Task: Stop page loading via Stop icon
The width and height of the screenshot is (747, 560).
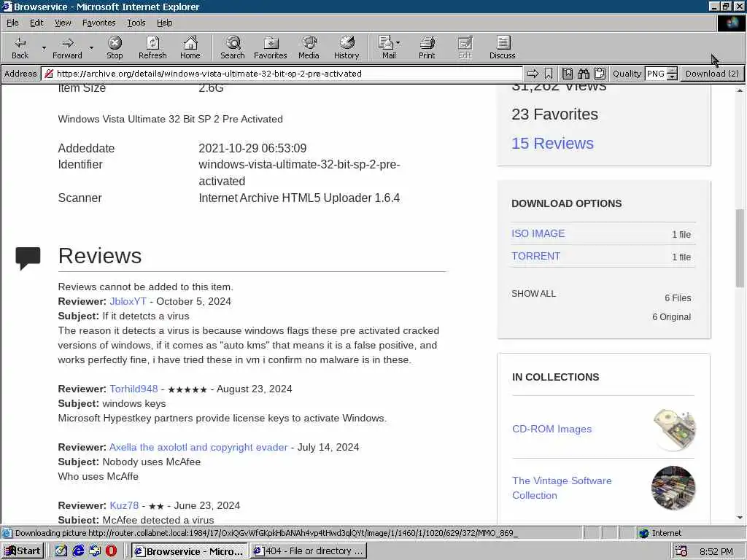Action: tap(115, 43)
